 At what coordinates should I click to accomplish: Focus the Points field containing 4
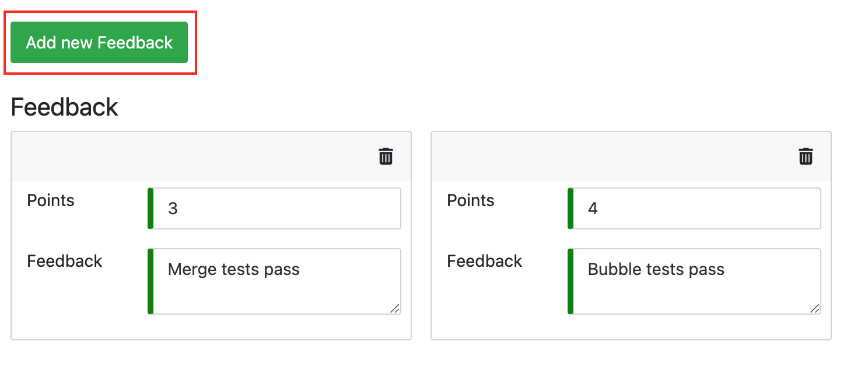tap(697, 208)
